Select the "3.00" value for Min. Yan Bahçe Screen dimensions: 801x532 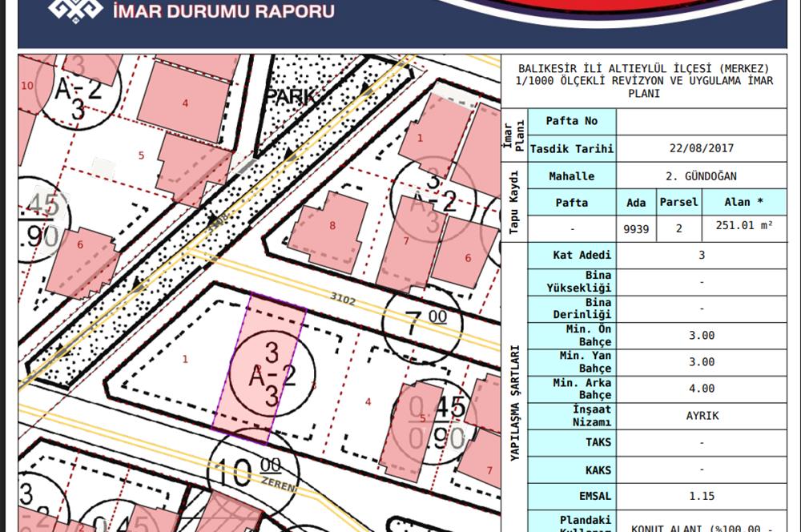pos(702,362)
